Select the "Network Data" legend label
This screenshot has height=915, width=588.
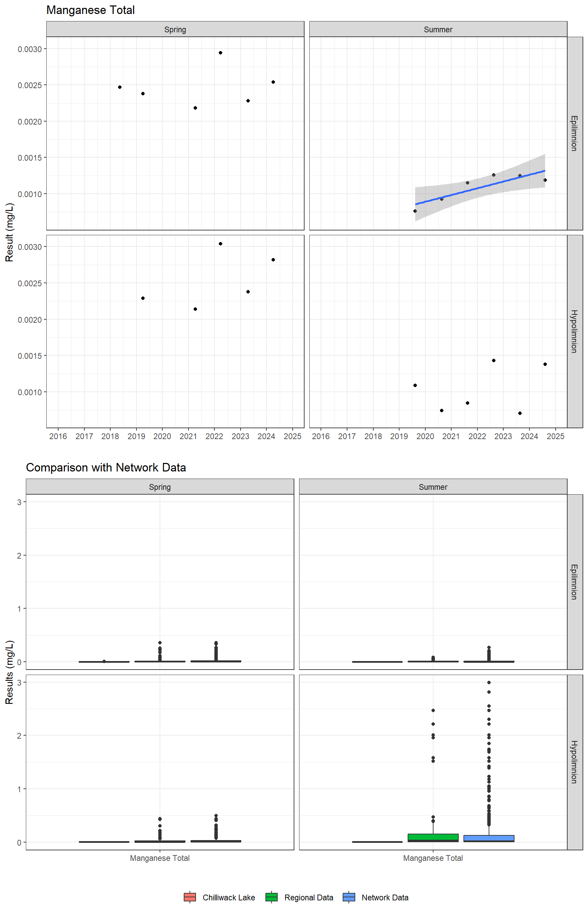point(385,897)
